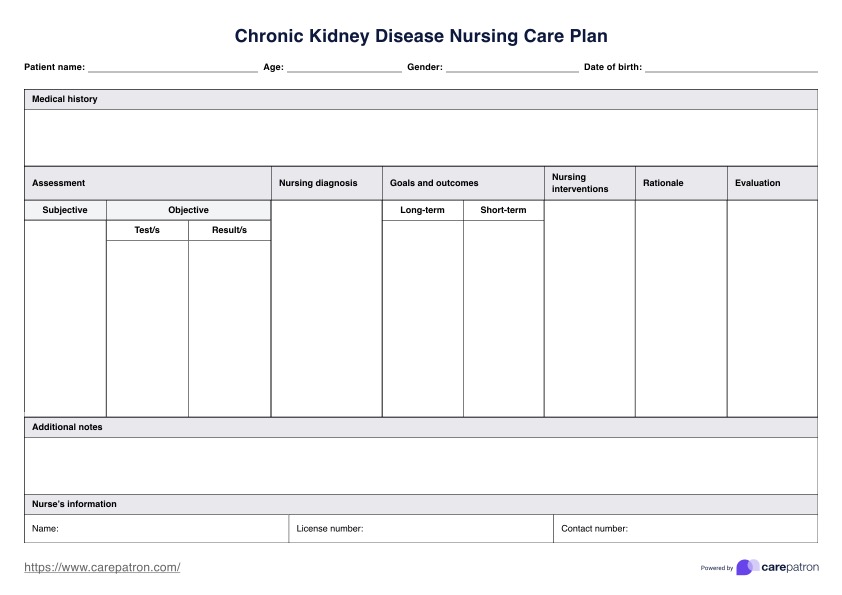Image resolution: width=842 pixels, height=595 pixels.
Task: Click the Date of birth field
Action: 731,68
